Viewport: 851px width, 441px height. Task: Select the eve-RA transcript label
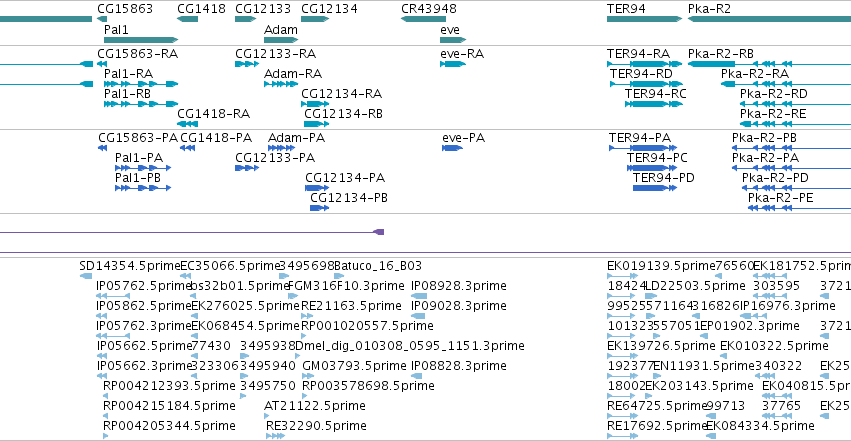tap(462, 54)
